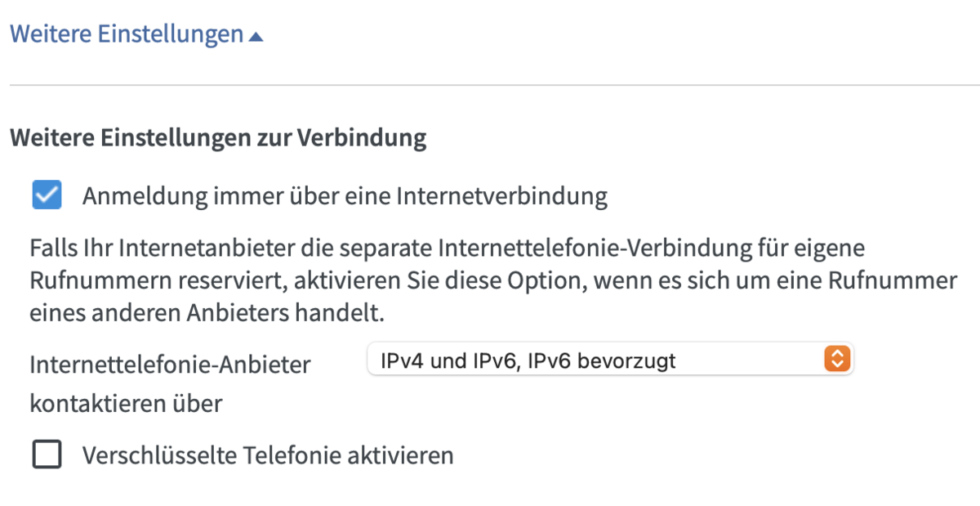Click the word "Telefonie" in the encryption label
Viewport: 980px width, 506px height.
pos(296,455)
